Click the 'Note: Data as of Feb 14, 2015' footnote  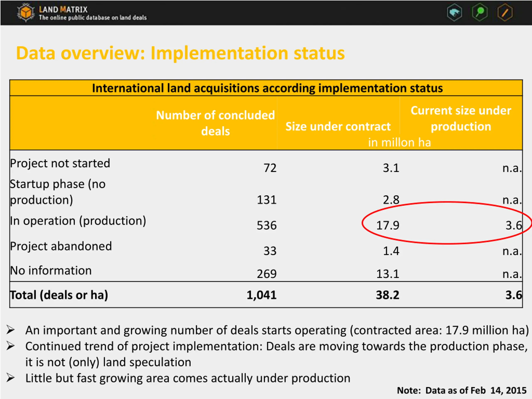click(x=462, y=390)
